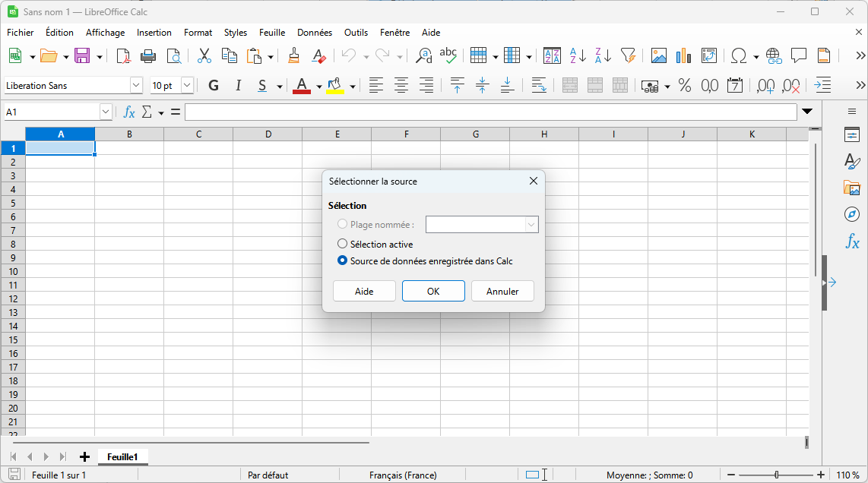Click the Clone formatting paintbrush icon

[294, 55]
